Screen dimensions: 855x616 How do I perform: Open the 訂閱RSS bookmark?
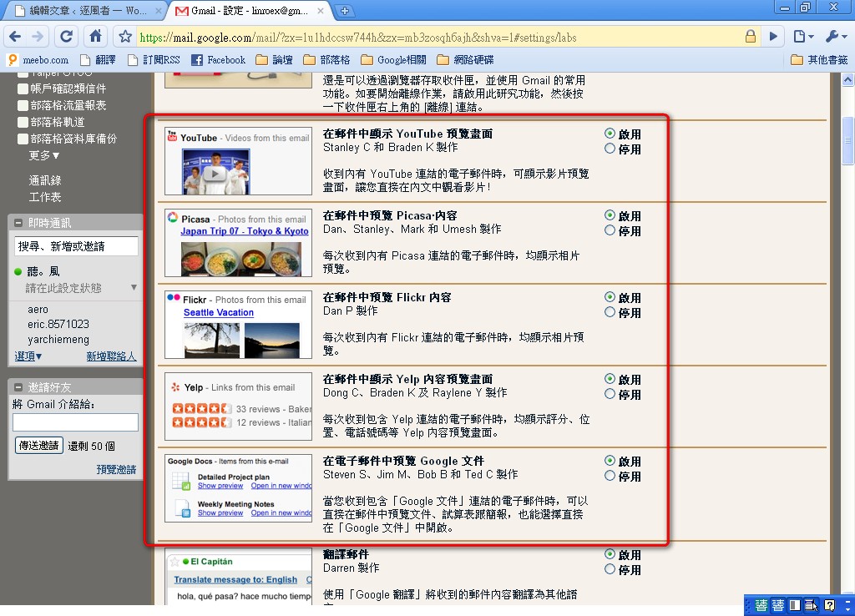point(154,60)
